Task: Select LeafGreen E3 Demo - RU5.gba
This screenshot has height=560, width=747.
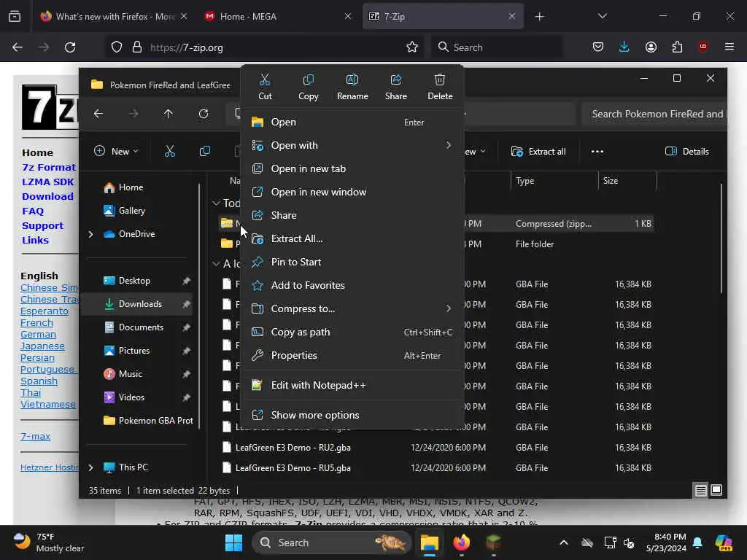Action: 293,468
